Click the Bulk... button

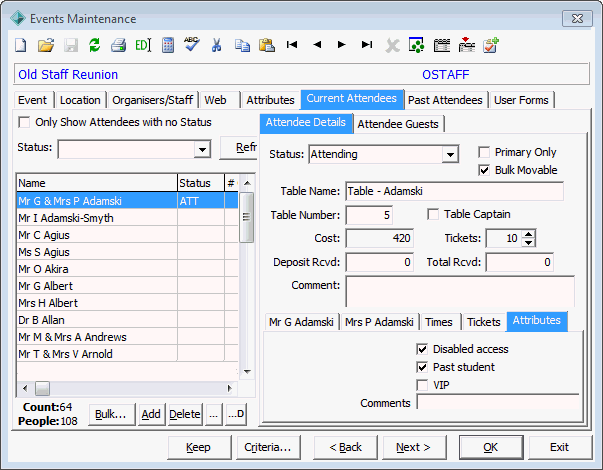click(x=111, y=414)
